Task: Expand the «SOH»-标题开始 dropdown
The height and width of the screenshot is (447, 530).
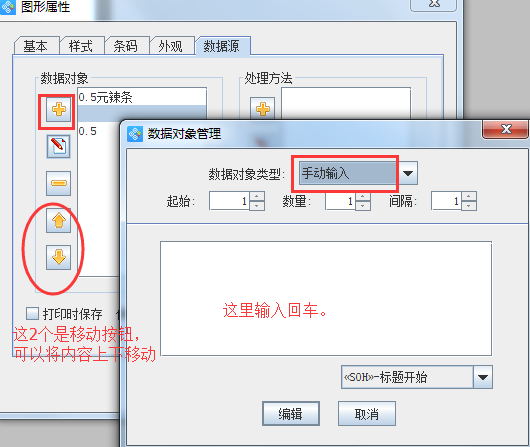Action: coord(483,377)
